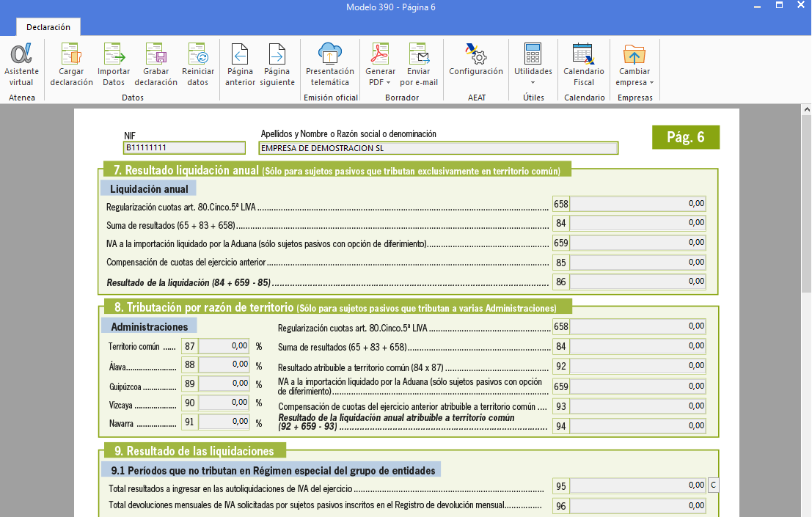Viewport: 812px width, 517px height.
Task: Launch Presentación telemática
Action: 330,65
